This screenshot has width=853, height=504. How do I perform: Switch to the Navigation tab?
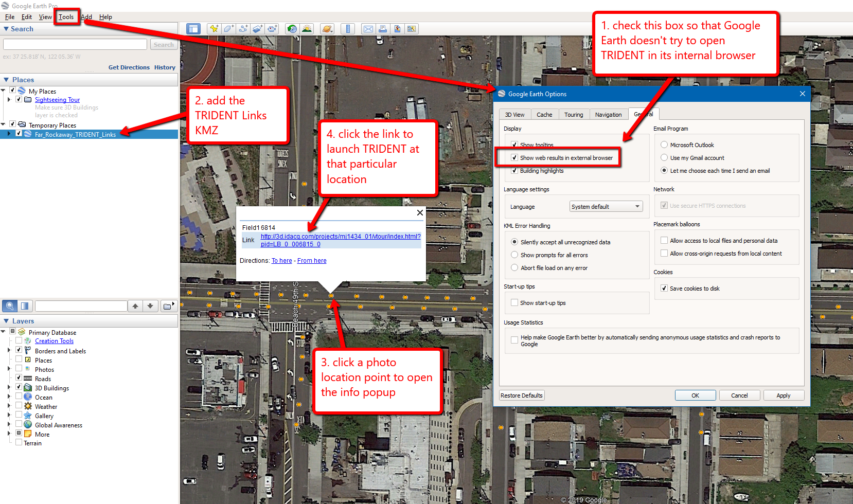click(x=609, y=115)
